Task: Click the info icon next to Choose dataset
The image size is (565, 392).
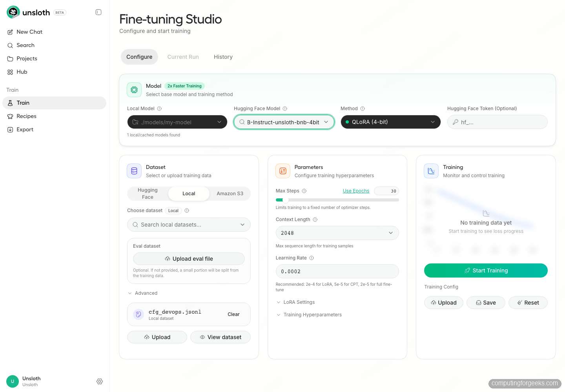Action: [187, 211]
